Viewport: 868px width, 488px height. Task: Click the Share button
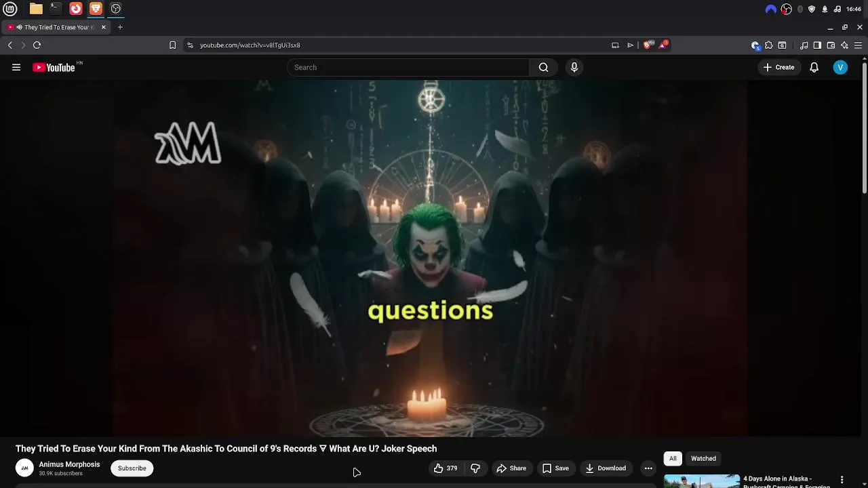[x=511, y=468]
